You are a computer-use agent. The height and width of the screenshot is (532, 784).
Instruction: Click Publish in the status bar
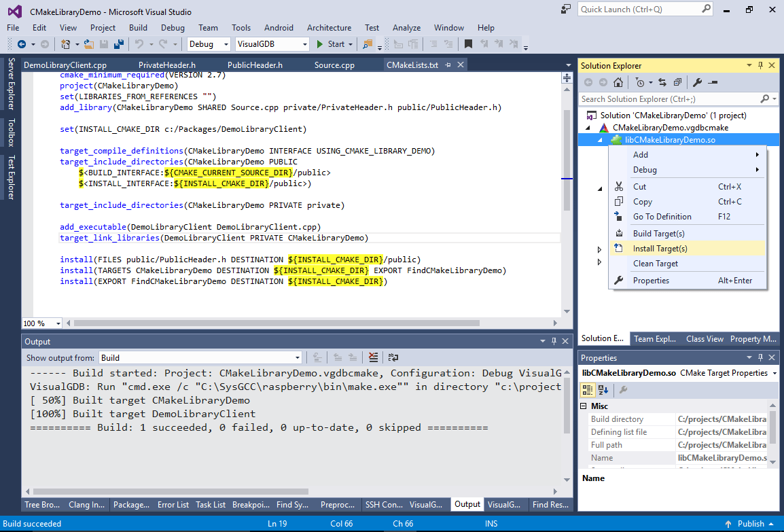coord(751,523)
